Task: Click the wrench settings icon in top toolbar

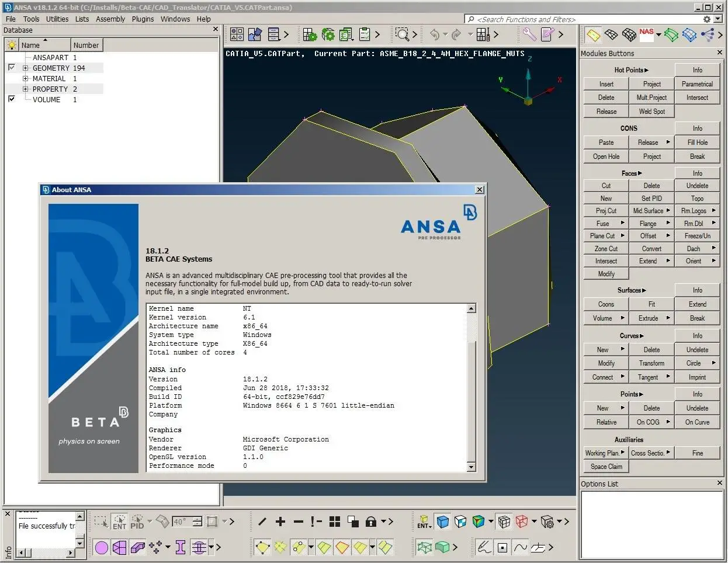Action: (x=529, y=34)
